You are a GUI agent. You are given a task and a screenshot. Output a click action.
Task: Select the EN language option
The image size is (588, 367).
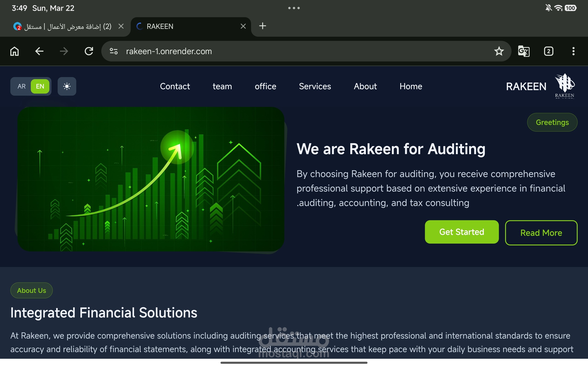(x=40, y=86)
